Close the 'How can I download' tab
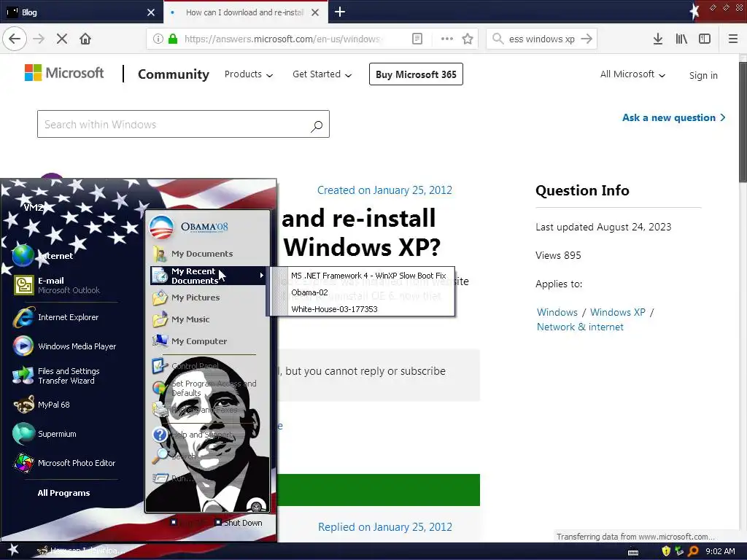Screen dimensions: 747x560 click(x=315, y=12)
